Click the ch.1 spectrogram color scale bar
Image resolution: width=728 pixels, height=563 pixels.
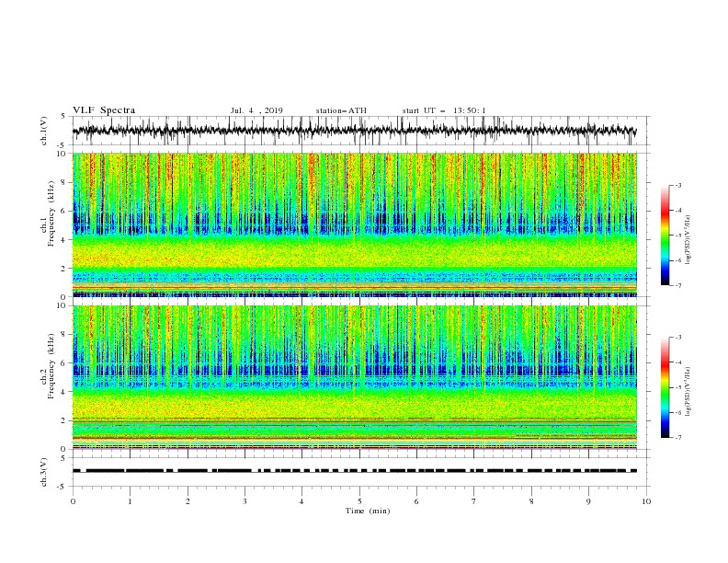tap(665, 236)
